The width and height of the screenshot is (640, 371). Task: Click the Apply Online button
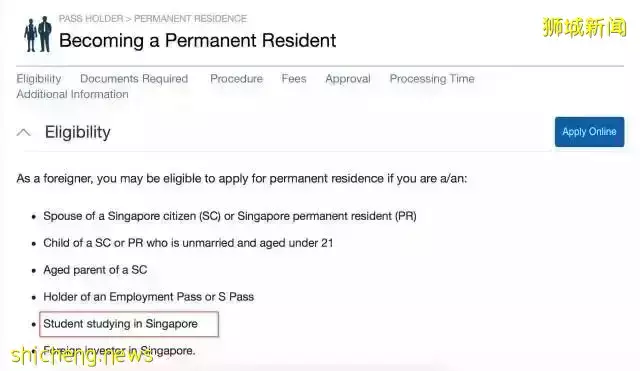(x=589, y=132)
